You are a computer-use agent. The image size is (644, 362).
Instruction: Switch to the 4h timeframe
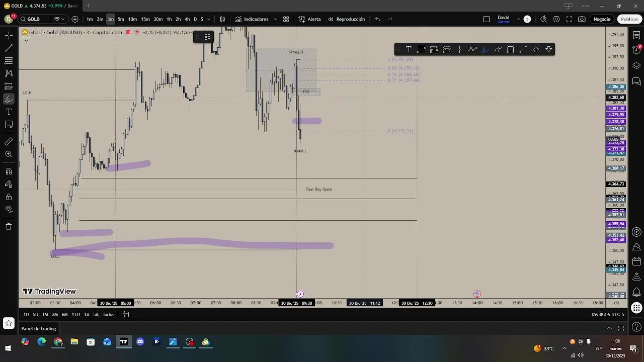pos(187,19)
